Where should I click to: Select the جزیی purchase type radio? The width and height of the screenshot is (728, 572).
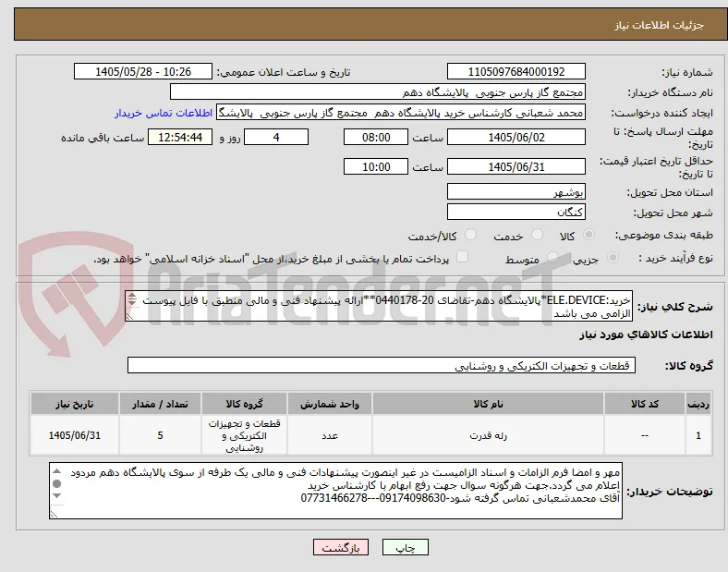[x=613, y=257]
